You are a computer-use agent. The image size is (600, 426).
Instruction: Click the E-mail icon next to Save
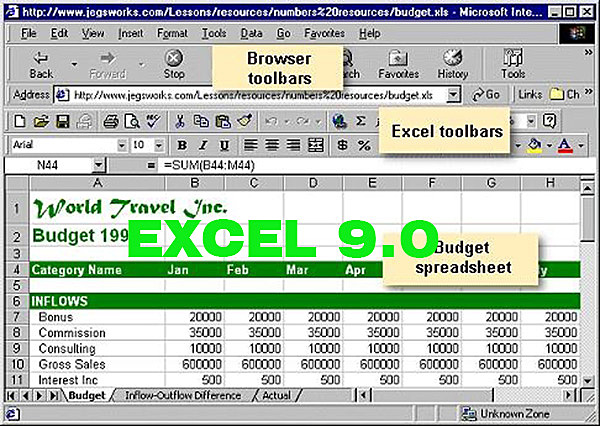point(84,121)
